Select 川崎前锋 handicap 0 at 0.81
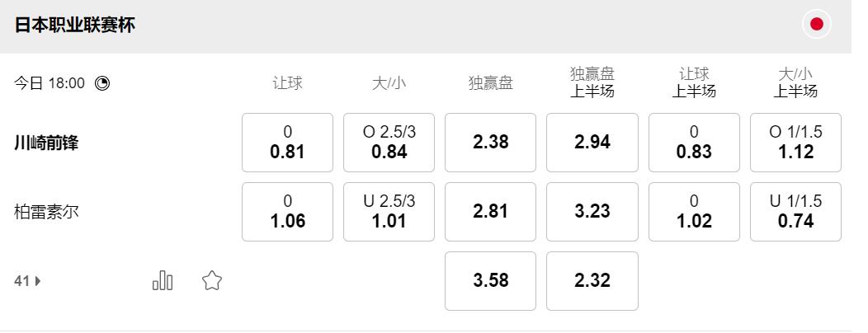 click(287, 143)
